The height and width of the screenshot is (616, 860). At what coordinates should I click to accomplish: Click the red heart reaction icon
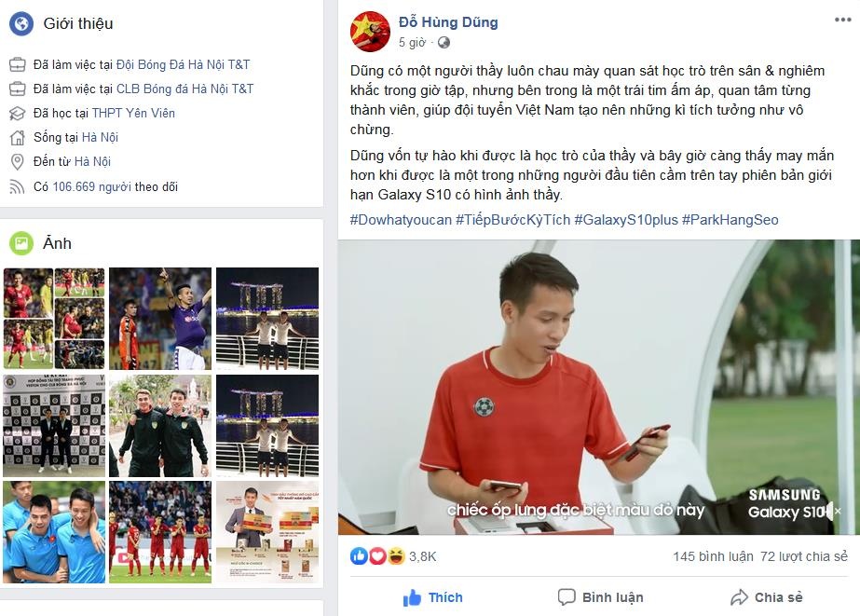[377, 556]
